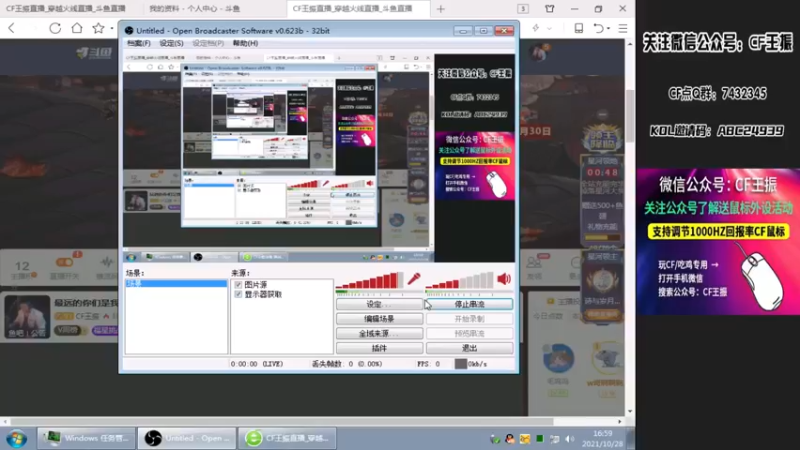
Task: Open a new browser tab with plus button
Action: tap(441, 9)
